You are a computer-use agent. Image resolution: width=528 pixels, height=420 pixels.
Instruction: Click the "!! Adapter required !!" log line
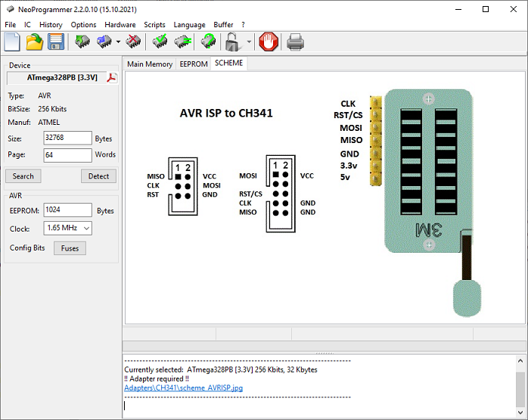point(157,379)
